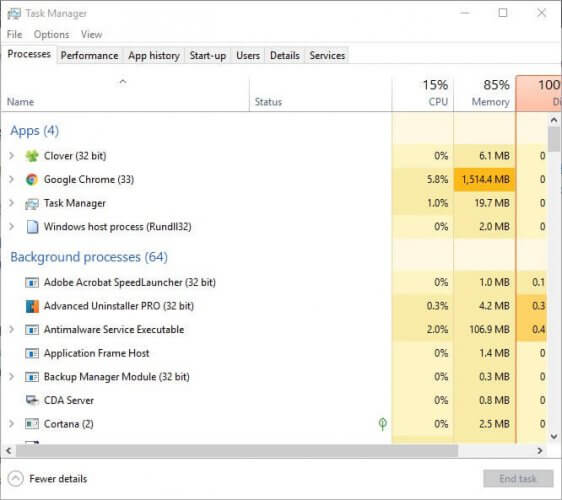562x500 pixels.
Task: Expand the Google Chrome (33) group
Action: 11,179
